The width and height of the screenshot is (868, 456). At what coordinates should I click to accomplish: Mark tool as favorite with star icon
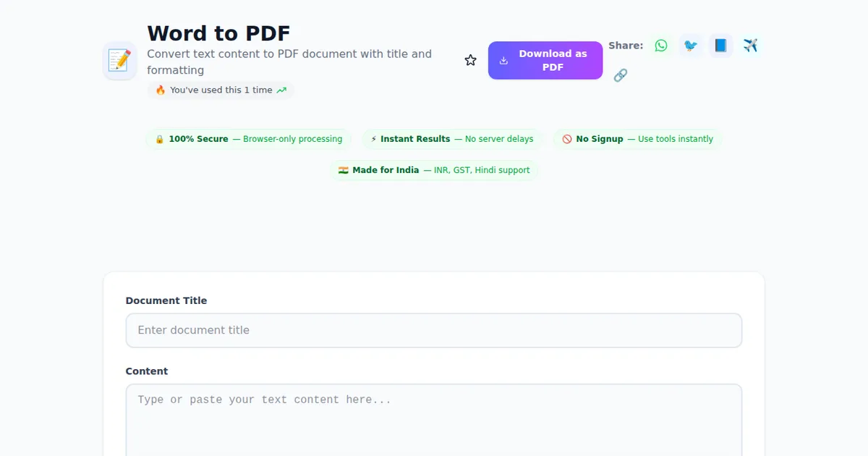pos(471,61)
